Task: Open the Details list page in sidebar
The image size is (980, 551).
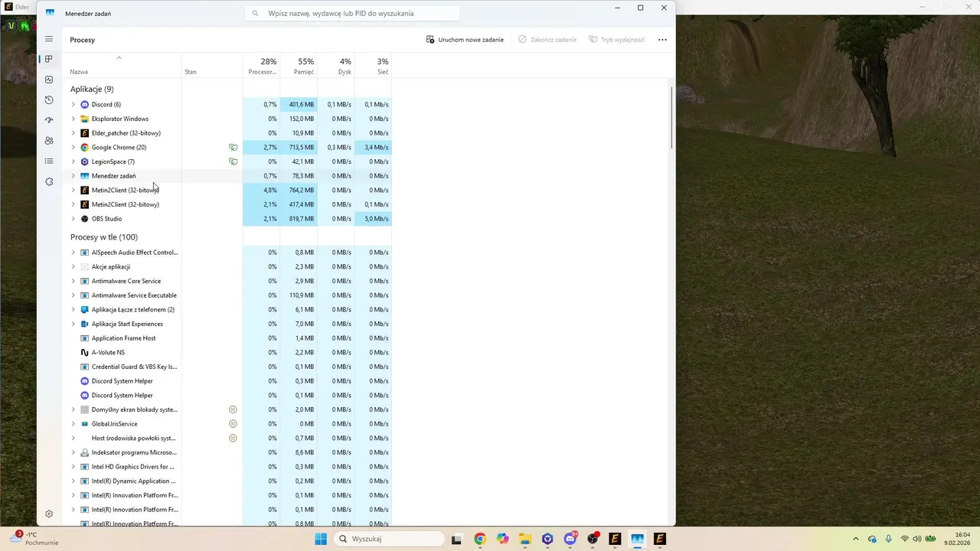Action: (49, 161)
